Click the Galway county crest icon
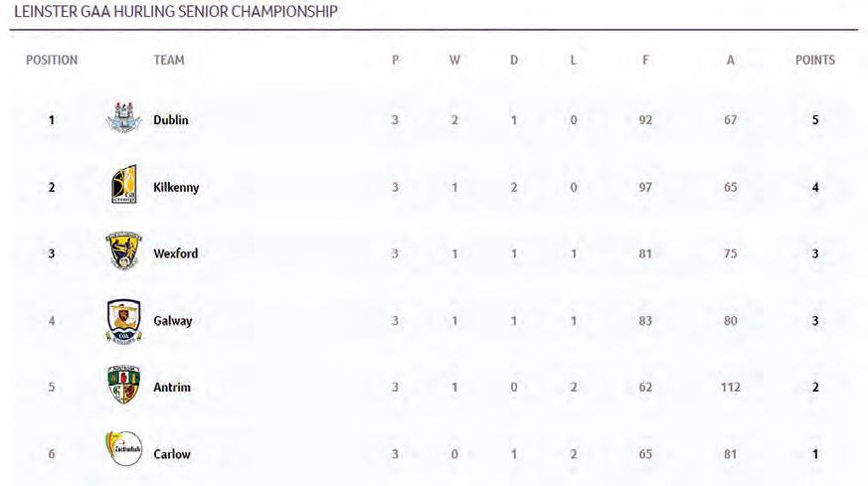This screenshot has height=486, width=868. tap(124, 320)
